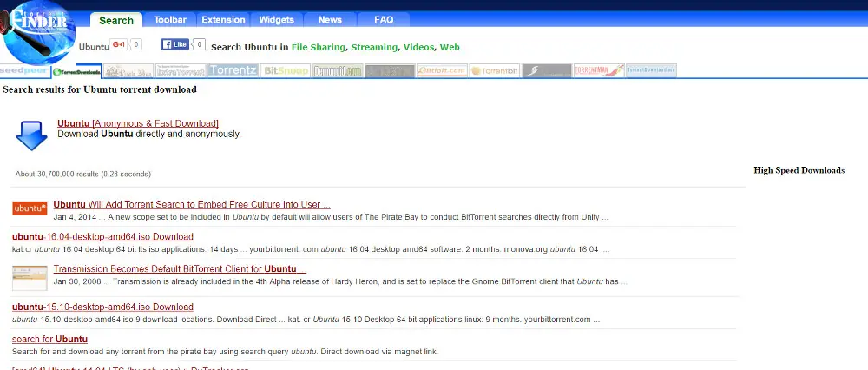Open the News tab
Image resolution: width=868 pixels, height=370 pixels.
pyautogui.click(x=330, y=20)
